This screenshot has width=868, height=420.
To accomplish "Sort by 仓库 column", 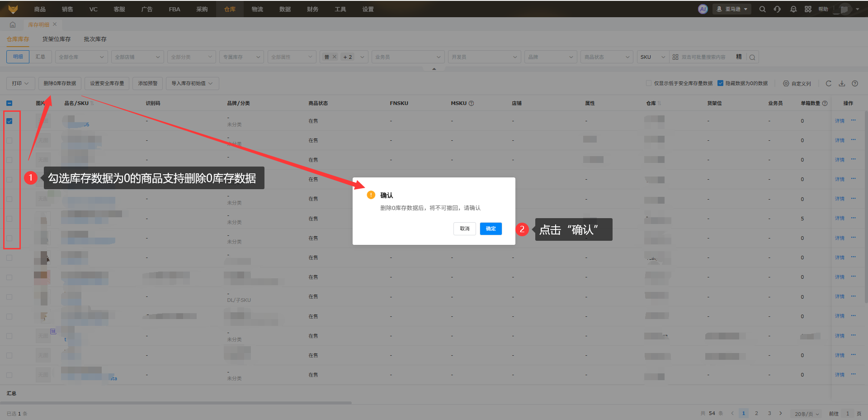I will pos(659,103).
